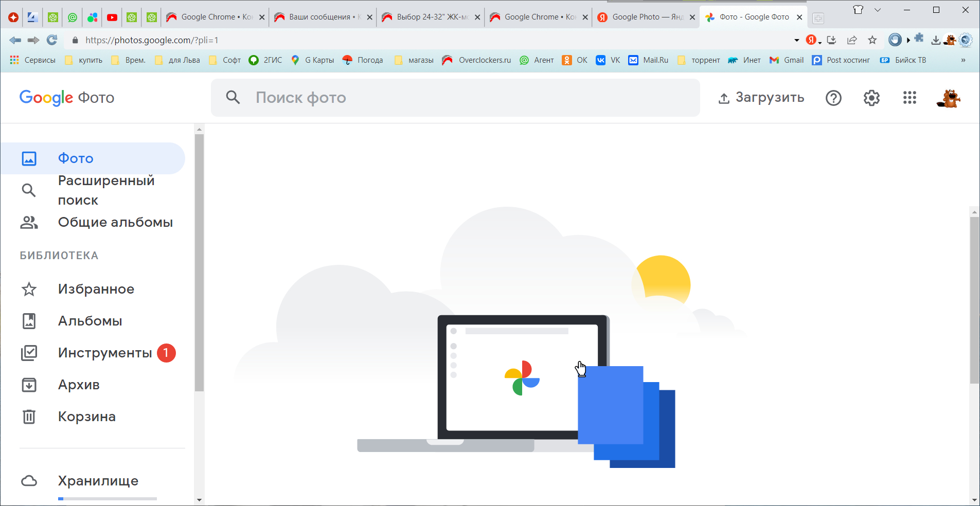Open Архив in the sidebar
Screen dimensions: 980x506
coord(93,385)
